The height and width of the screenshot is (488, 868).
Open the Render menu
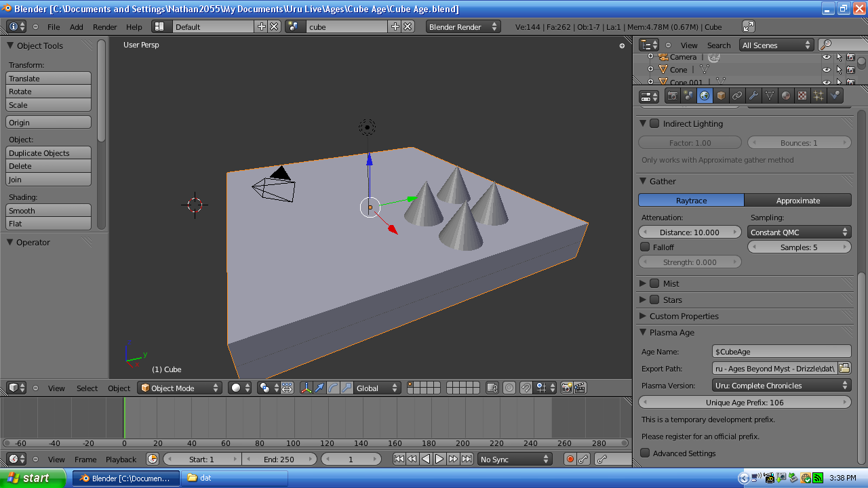105,27
